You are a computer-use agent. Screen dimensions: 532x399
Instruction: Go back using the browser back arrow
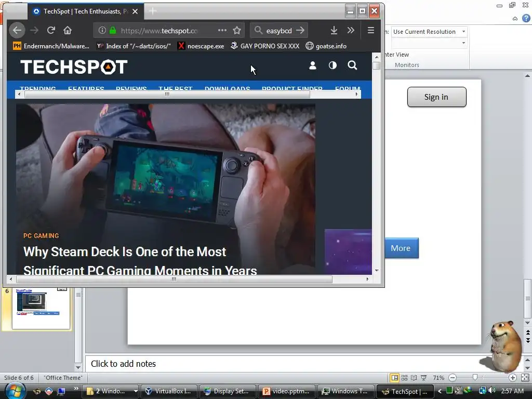17,30
